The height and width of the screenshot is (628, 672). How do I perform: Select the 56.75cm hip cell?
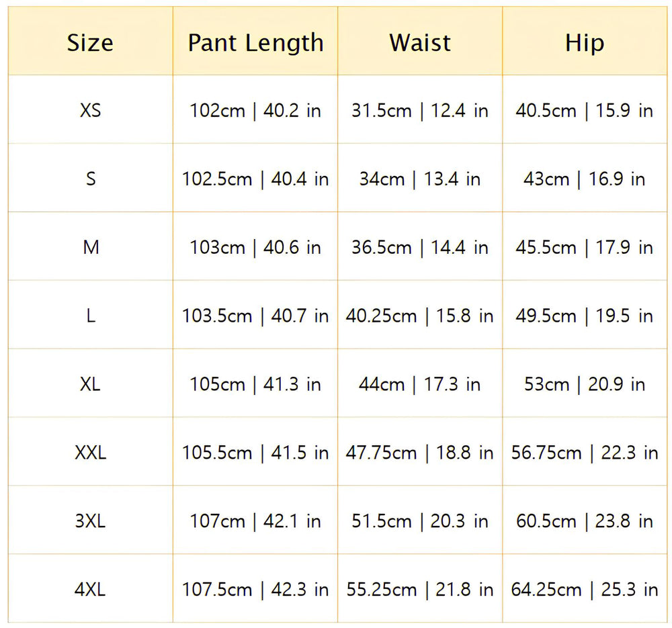pyautogui.click(x=585, y=453)
